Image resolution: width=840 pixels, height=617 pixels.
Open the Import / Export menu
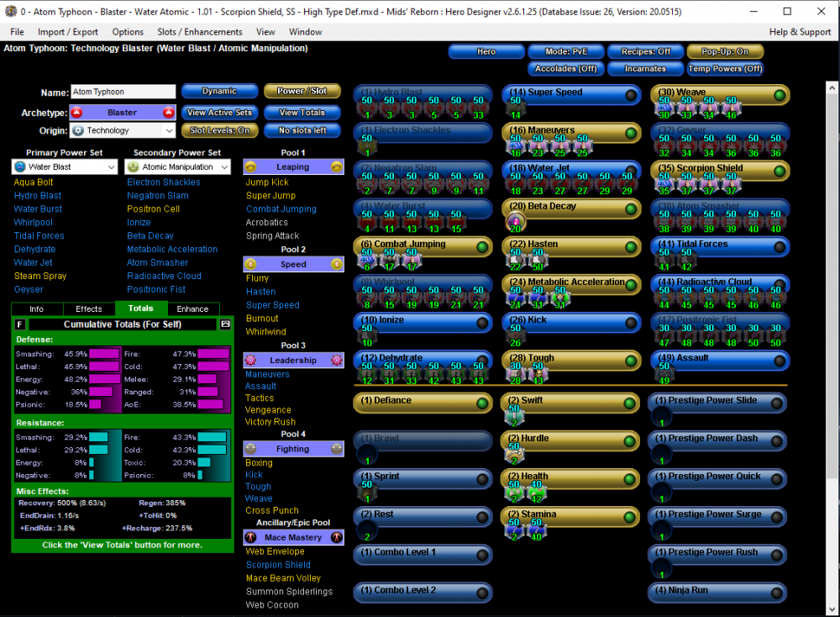[68, 32]
